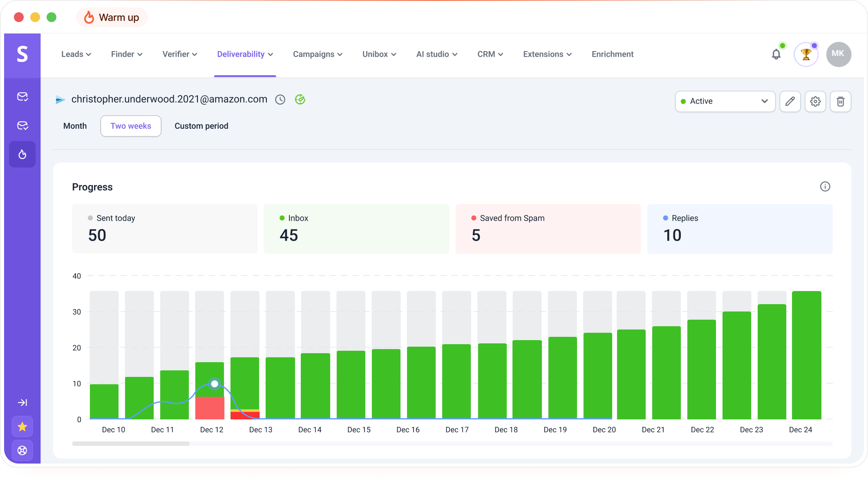Open the trophy achievements icon

(x=805, y=54)
